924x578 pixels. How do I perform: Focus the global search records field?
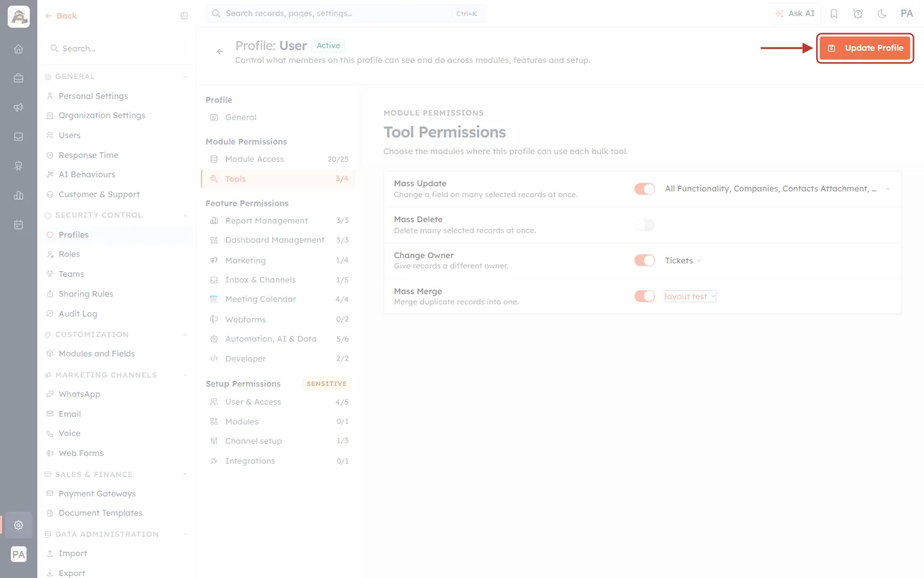pyautogui.click(x=346, y=13)
